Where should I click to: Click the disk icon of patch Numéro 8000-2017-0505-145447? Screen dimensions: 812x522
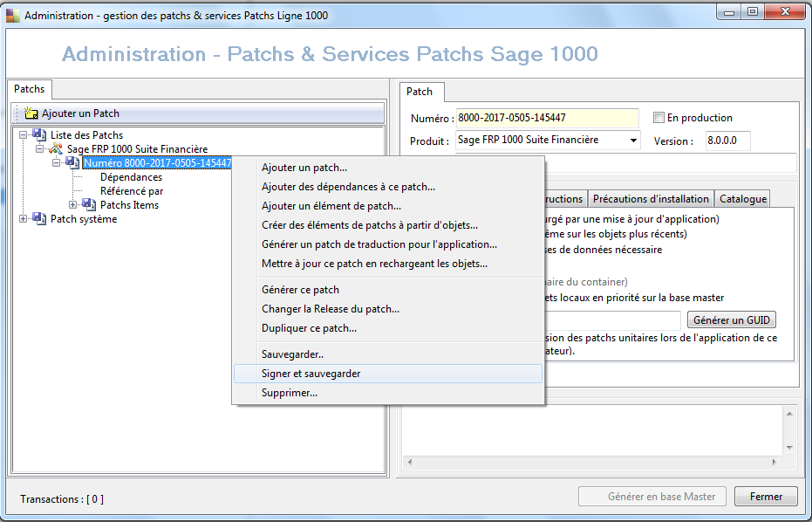(x=72, y=162)
